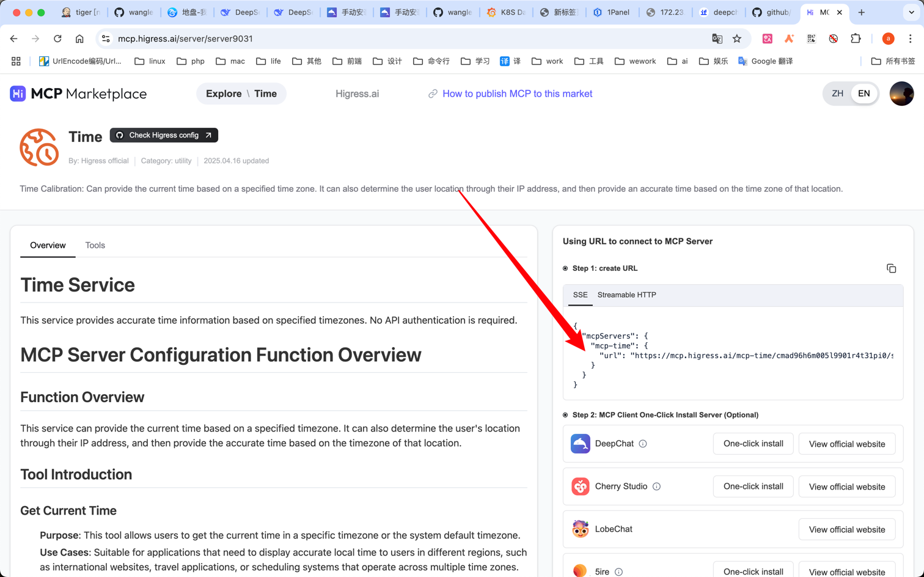Image resolution: width=924 pixels, height=577 pixels.
Task: Click Check Higress config button
Action: 164,135
